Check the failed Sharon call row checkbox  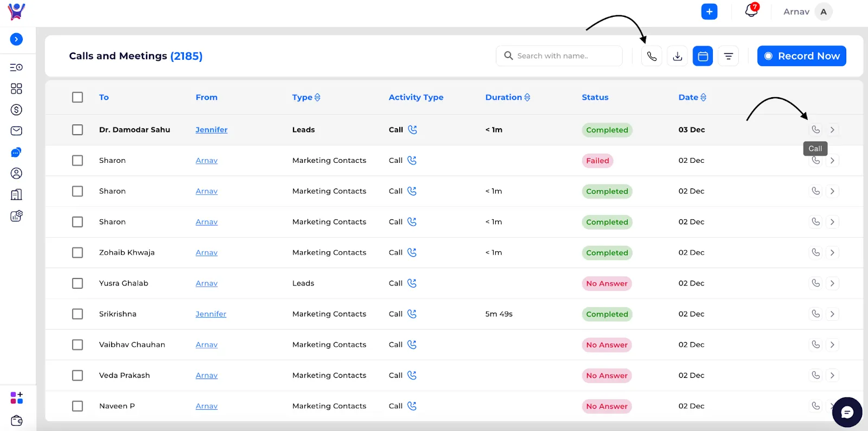click(78, 161)
